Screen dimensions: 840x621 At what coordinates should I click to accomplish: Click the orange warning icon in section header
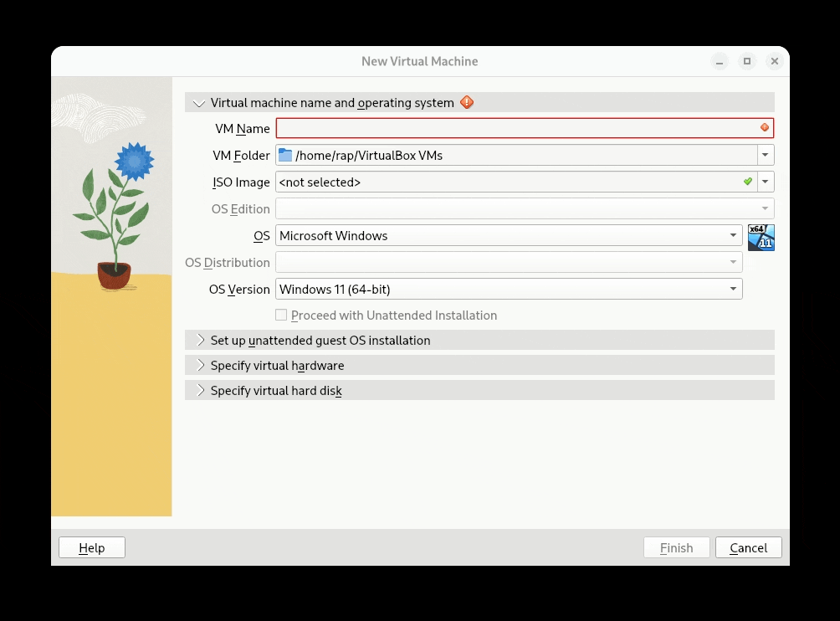pyautogui.click(x=467, y=103)
